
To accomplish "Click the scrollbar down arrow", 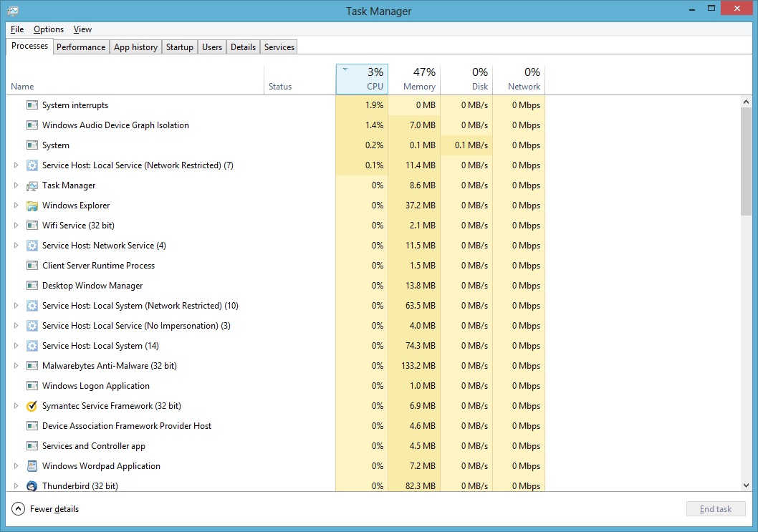I will (746, 485).
